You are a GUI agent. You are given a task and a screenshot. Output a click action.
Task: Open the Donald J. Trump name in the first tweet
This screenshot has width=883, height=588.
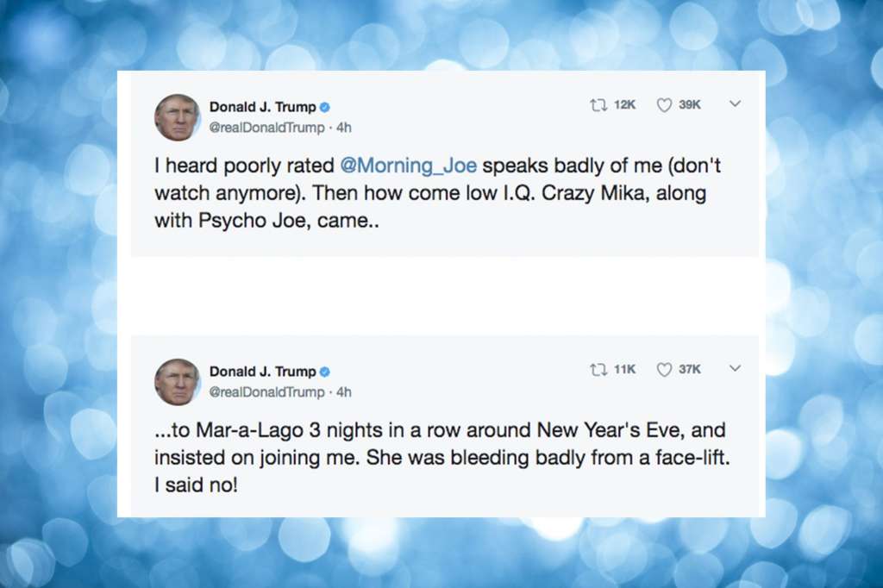pos(262,108)
